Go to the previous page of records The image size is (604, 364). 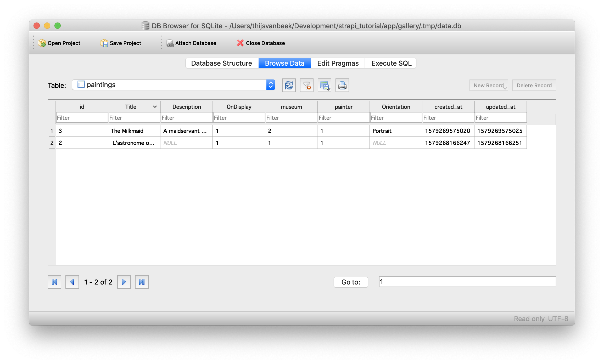click(x=72, y=282)
